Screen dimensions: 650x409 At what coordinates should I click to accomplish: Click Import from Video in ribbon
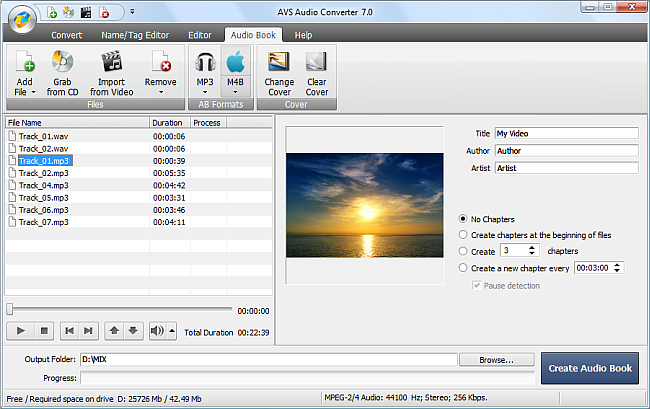(112, 73)
